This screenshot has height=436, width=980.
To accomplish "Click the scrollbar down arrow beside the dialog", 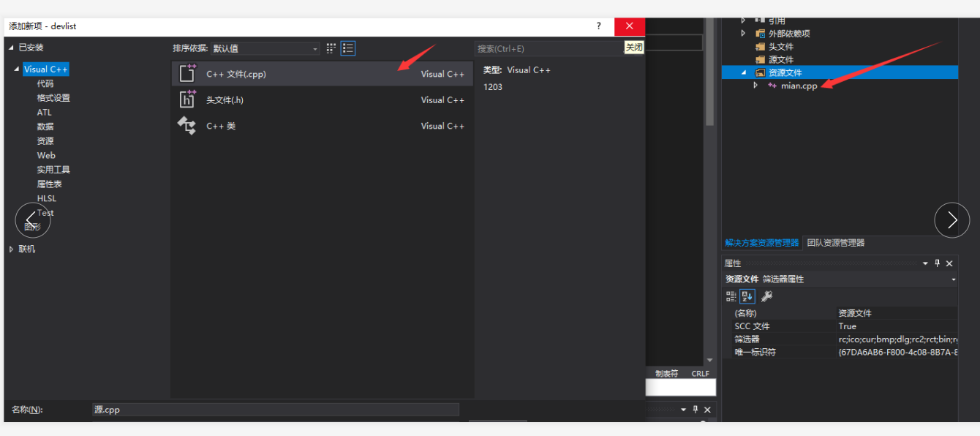I will pos(709,360).
